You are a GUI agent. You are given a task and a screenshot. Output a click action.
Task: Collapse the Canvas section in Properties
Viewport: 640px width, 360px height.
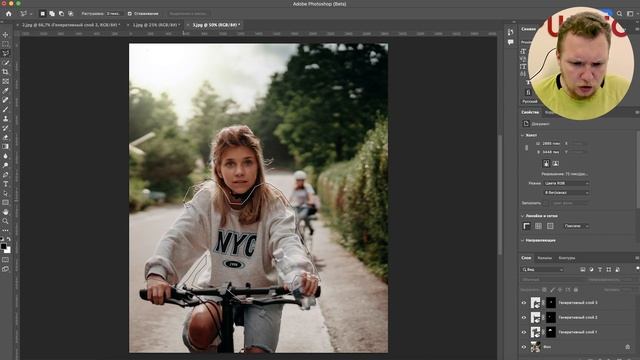pos(522,135)
